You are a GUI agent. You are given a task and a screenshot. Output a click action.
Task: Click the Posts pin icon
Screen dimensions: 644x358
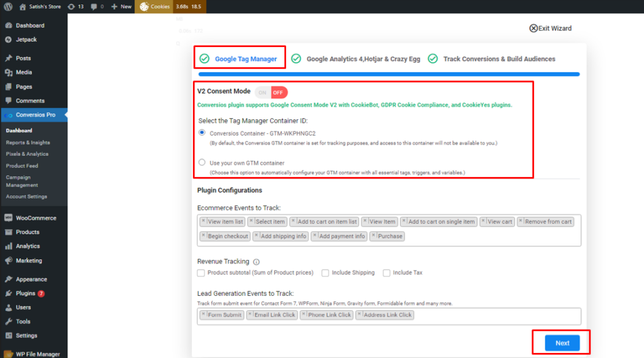(x=9, y=58)
